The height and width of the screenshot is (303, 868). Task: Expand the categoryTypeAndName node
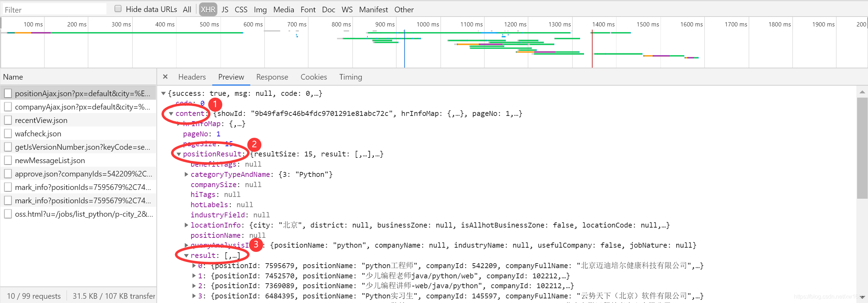point(186,174)
